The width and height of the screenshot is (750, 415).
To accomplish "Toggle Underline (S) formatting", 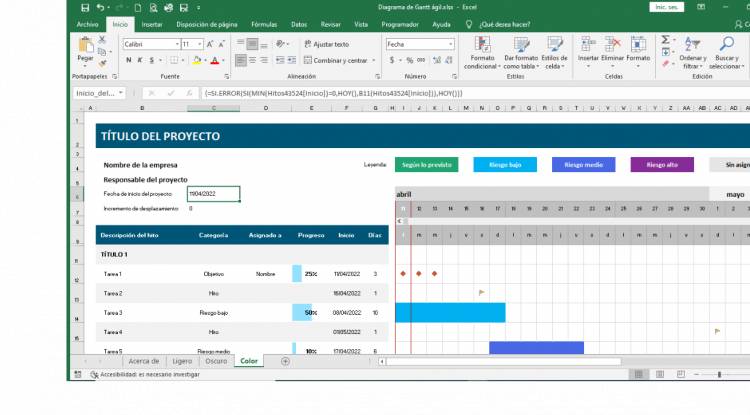I will [x=152, y=60].
